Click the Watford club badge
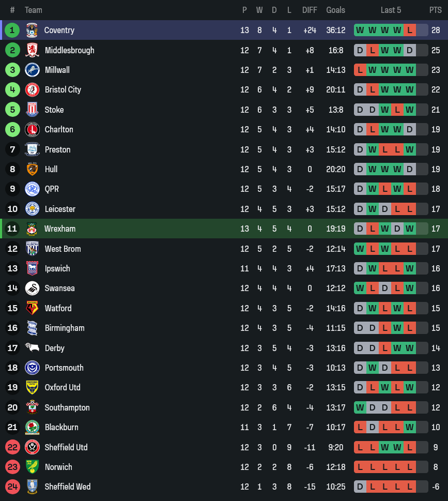 [32, 308]
